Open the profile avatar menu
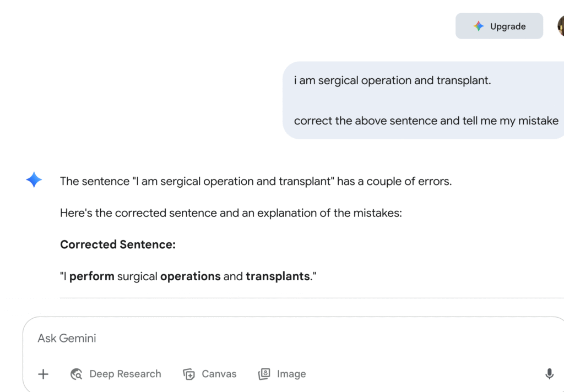The image size is (564, 392). pos(561,26)
